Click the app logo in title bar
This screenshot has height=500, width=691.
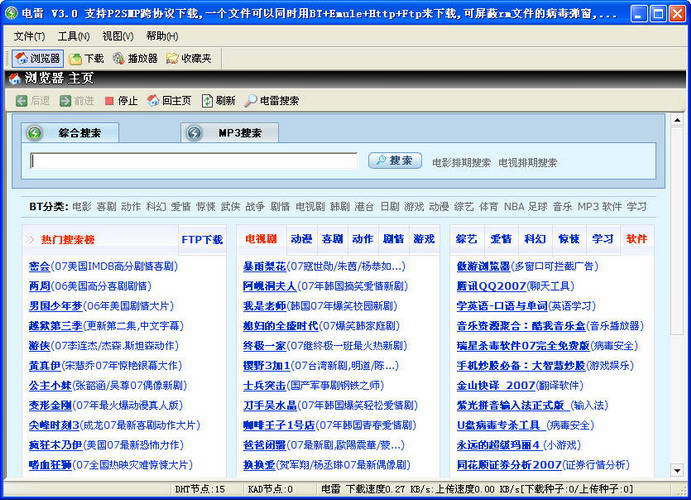tap(11, 13)
